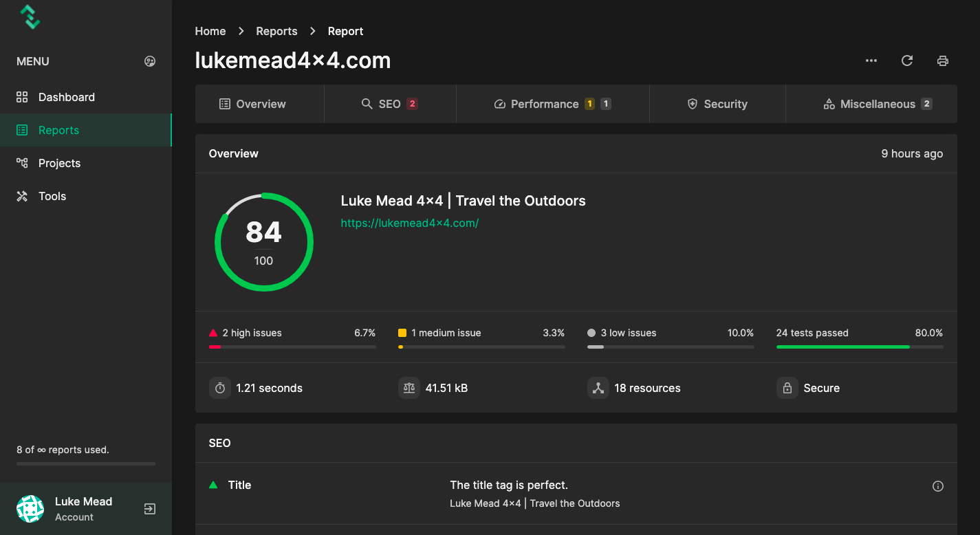Screen dimensions: 980x535
Task: Click the "9 hours ago" timestamp
Action: tap(912, 153)
